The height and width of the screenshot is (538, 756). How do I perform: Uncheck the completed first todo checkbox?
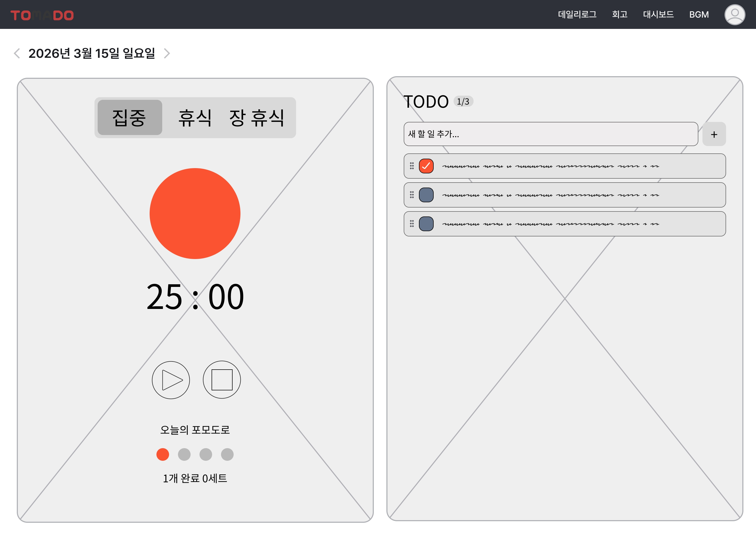426,166
